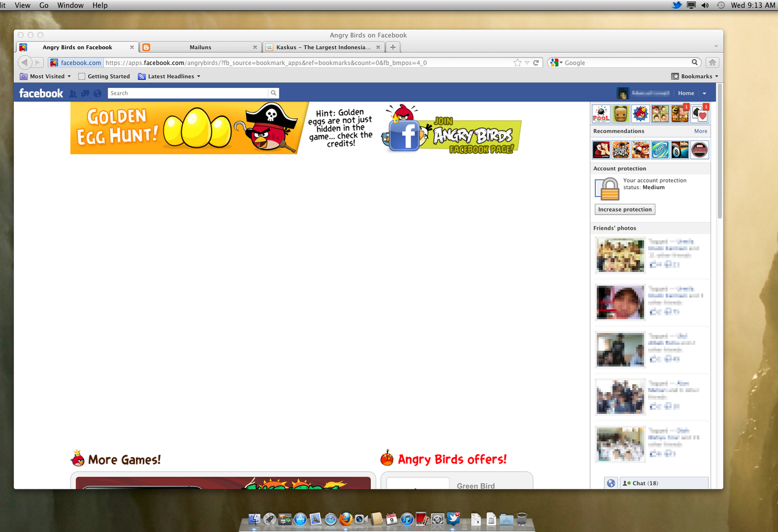Close the Mailuns tab
This screenshot has height=532, width=778.
(255, 47)
